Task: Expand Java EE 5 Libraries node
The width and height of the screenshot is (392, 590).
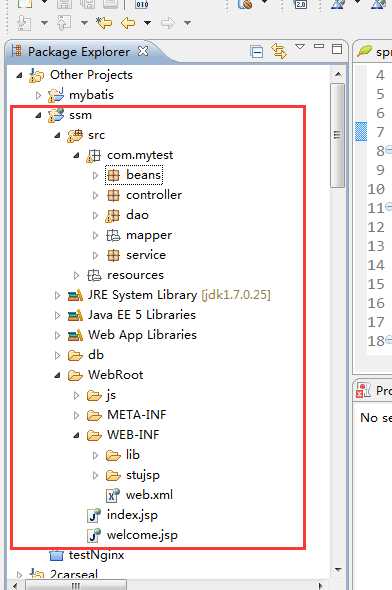Action: tap(58, 315)
